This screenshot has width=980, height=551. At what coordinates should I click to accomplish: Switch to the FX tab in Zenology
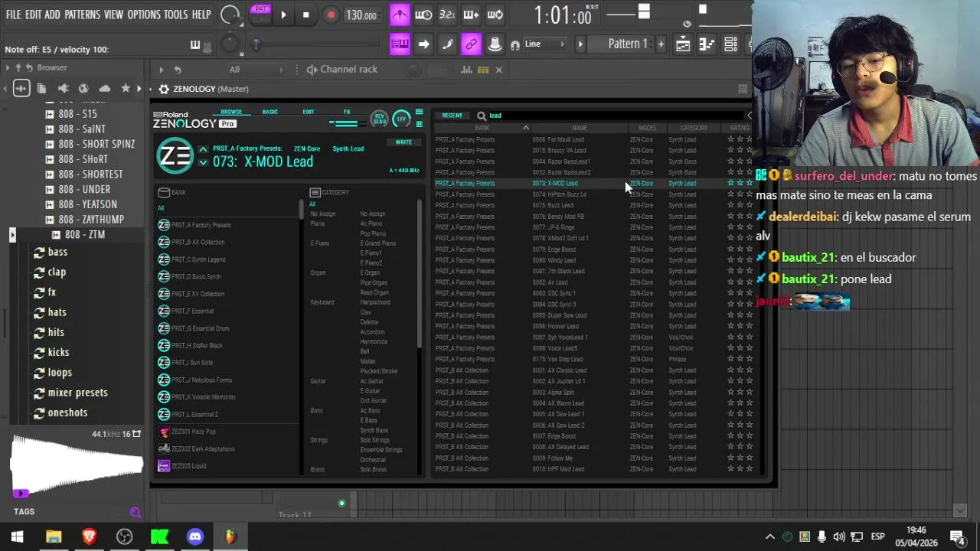click(347, 112)
